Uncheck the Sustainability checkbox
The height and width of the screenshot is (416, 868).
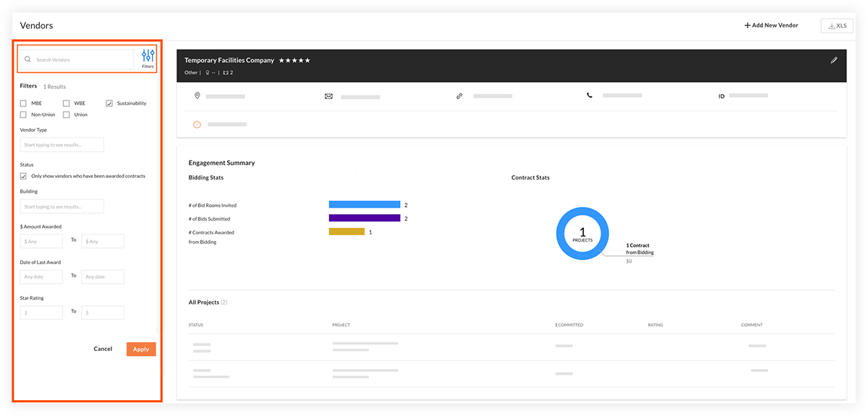point(109,103)
